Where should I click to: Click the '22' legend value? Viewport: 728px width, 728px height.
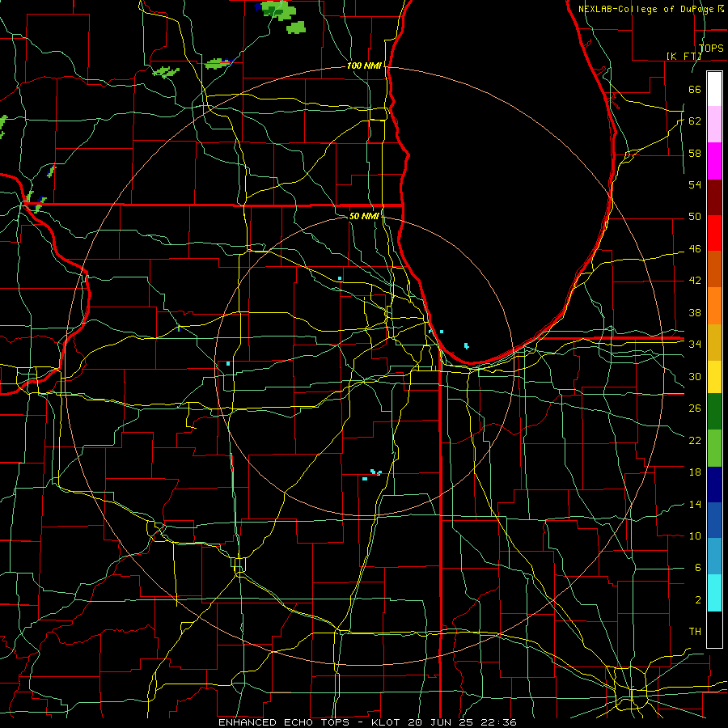click(695, 440)
